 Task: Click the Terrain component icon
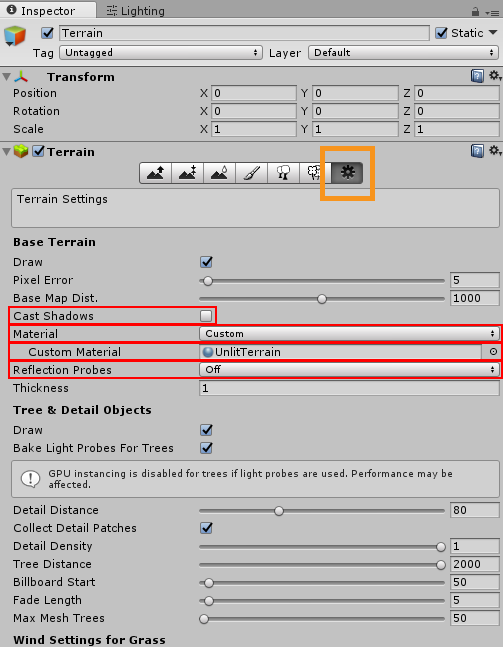tap(21, 151)
